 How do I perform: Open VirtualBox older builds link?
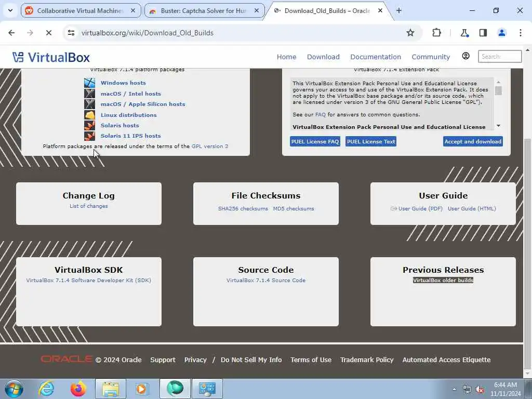point(443,280)
